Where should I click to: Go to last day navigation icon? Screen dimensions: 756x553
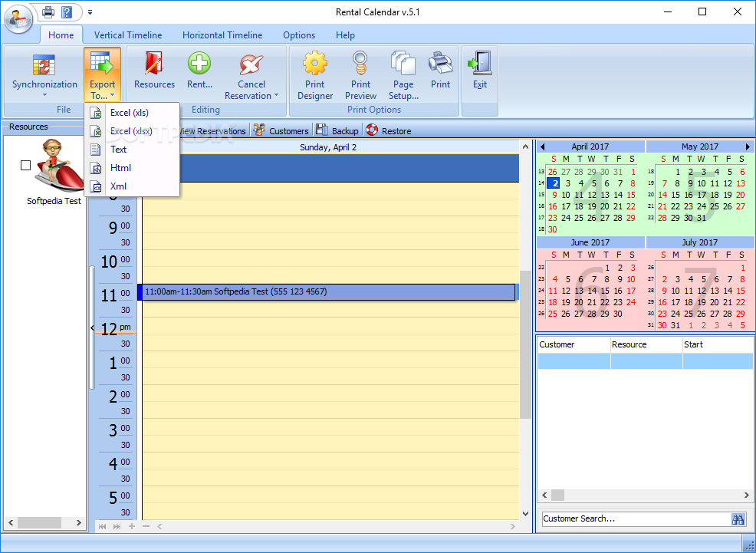click(117, 526)
